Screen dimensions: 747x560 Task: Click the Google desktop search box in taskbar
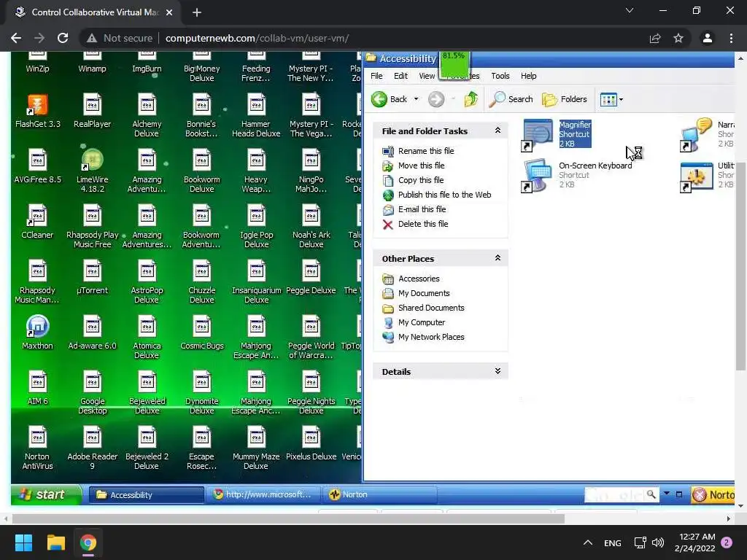[616, 495]
